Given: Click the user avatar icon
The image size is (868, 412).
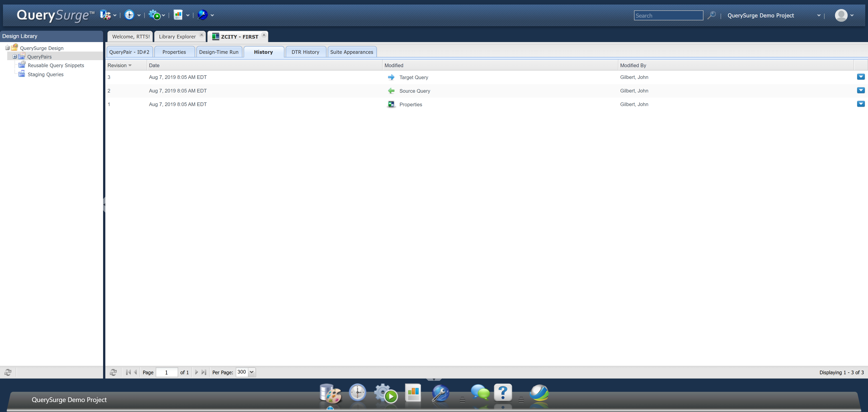Looking at the screenshot, I should point(841,15).
